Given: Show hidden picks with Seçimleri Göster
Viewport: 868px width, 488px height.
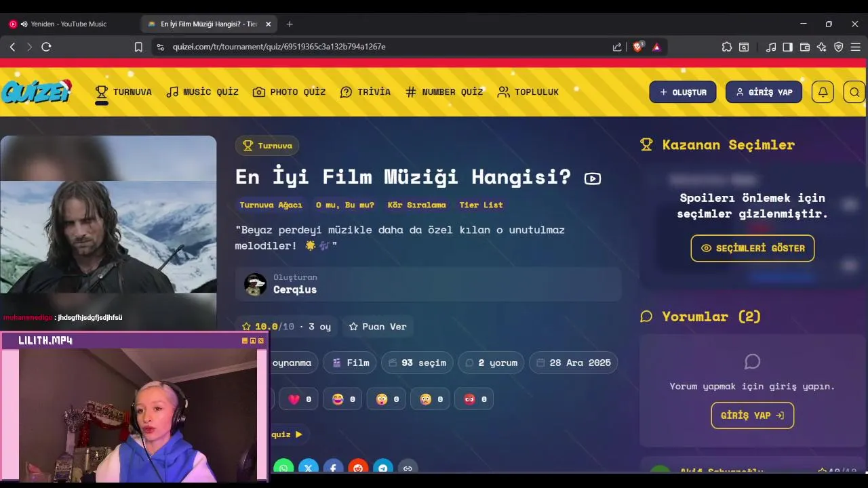Looking at the screenshot, I should 753,248.
